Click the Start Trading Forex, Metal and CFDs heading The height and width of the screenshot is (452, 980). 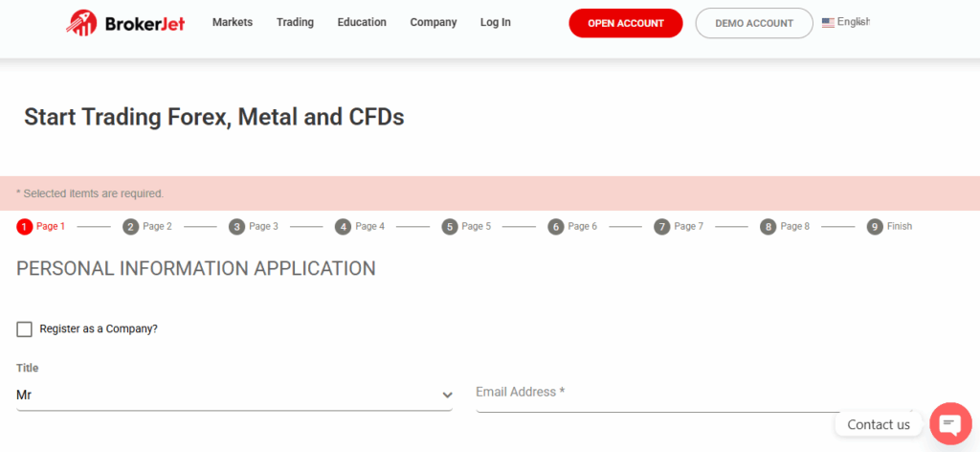click(x=213, y=118)
